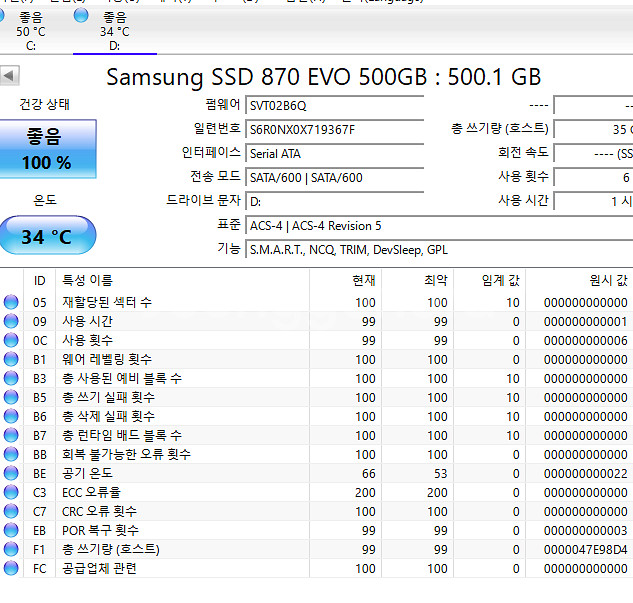This screenshot has height=603, width=633.
Task: Click status orb for FC 공급업체 관련 row
Action: (x=11, y=568)
